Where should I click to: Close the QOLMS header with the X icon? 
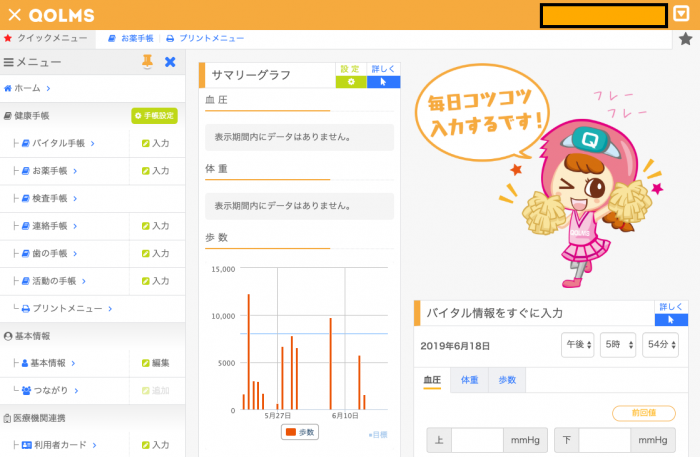[x=14, y=15]
